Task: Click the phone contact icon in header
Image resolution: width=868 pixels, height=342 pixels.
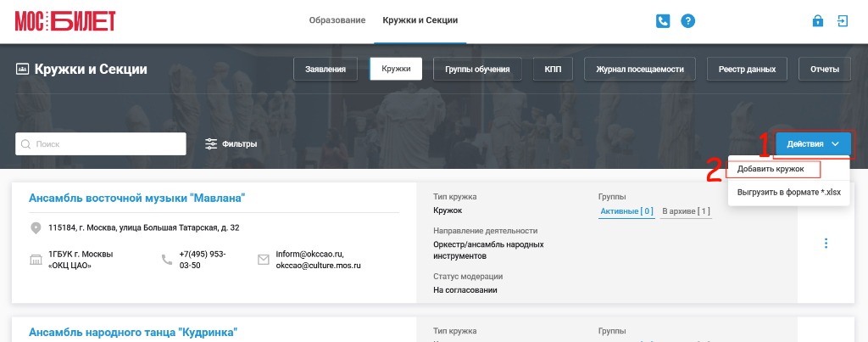Action: pyautogui.click(x=663, y=21)
